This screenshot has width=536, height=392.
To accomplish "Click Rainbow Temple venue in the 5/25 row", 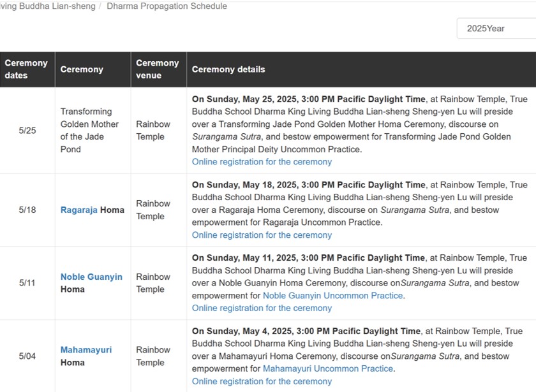I will click(153, 131).
